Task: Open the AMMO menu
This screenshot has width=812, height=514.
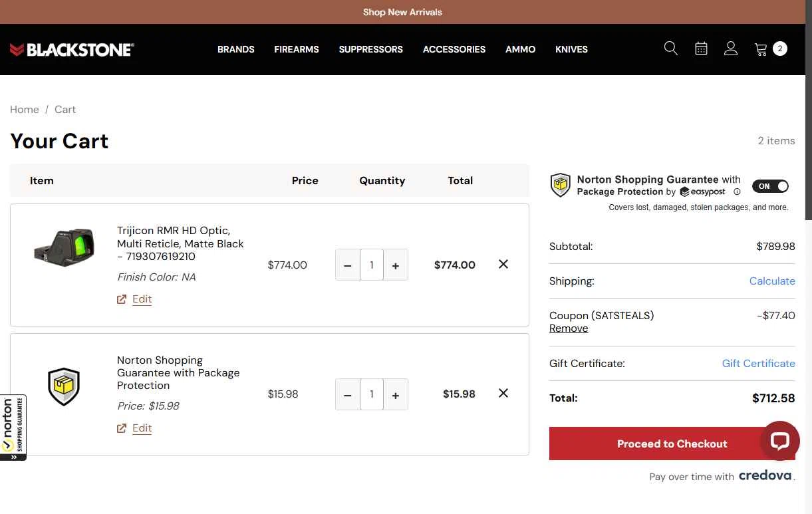Action: (x=521, y=49)
